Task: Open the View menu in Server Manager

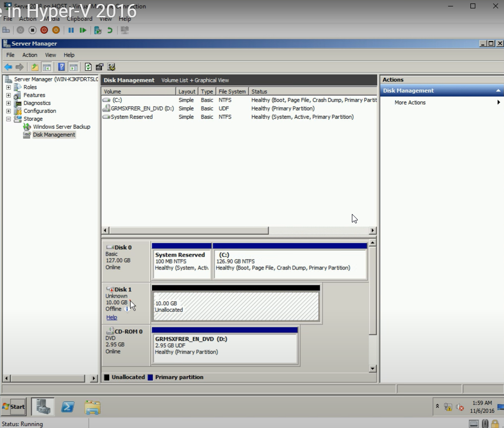Action: 51,55
